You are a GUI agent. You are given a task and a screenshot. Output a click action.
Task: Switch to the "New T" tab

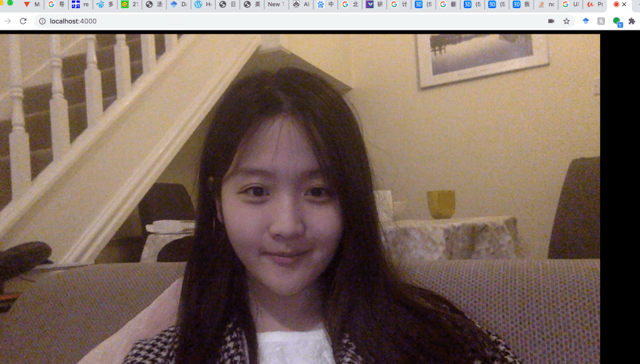click(275, 4)
